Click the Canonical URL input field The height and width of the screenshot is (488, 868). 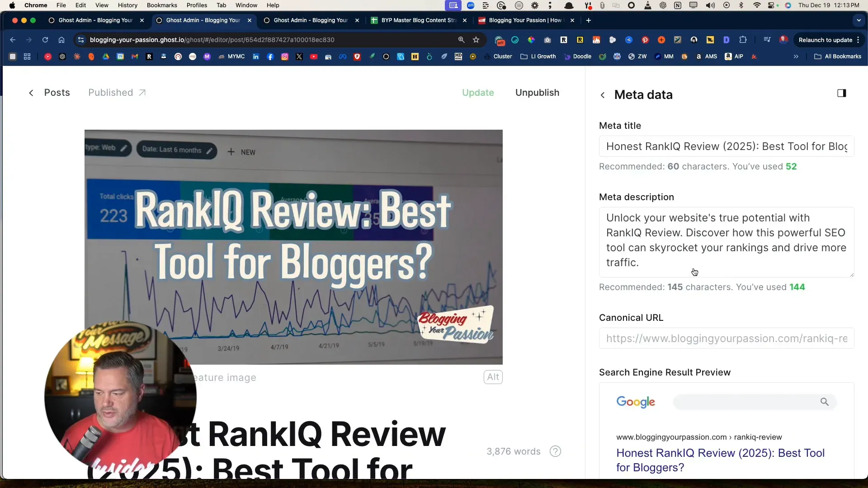(726, 338)
